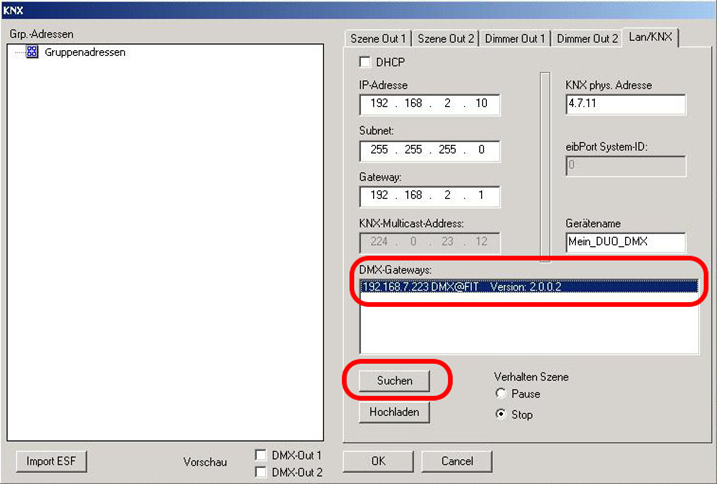Click the Cancel button

click(457, 461)
